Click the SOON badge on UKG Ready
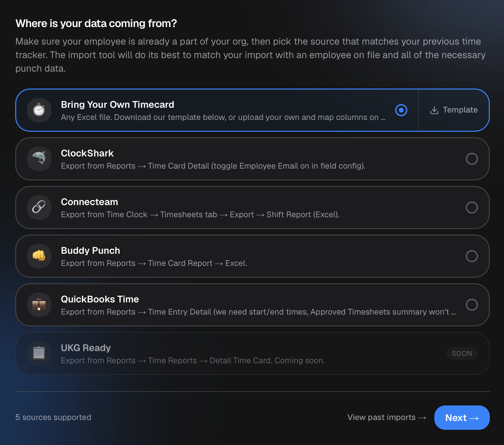504x445 pixels. [x=462, y=353]
